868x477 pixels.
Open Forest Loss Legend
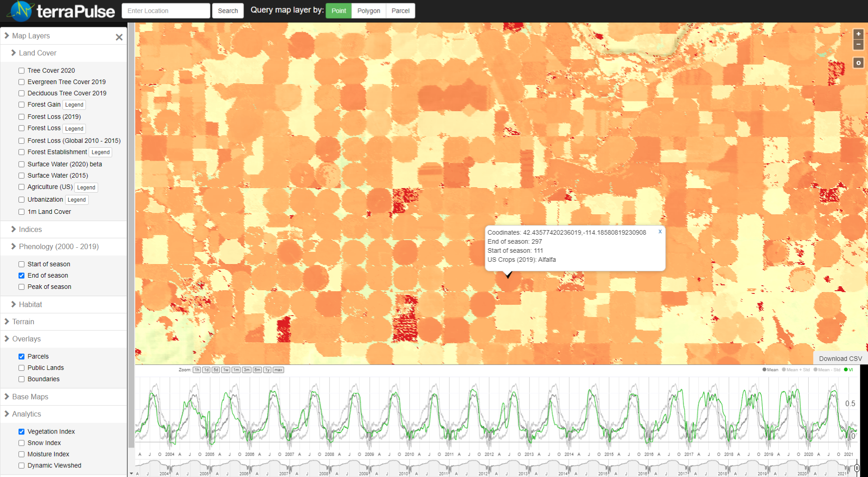pyautogui.click(x=74, y=129)
